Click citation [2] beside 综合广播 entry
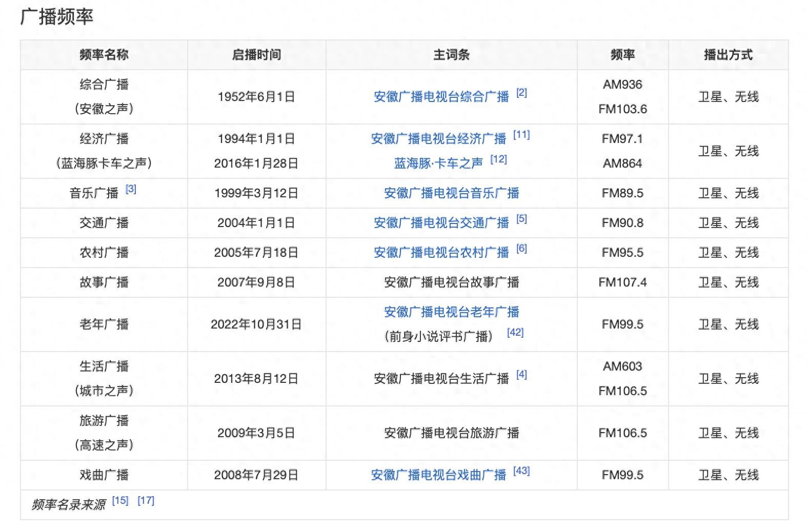807x532 pixels. click(521, 93)
